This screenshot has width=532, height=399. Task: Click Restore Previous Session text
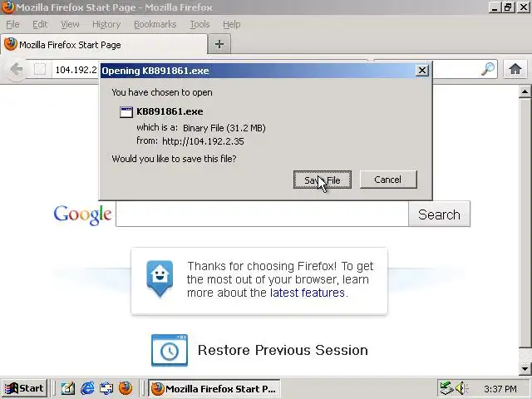(x=283, y=350)
